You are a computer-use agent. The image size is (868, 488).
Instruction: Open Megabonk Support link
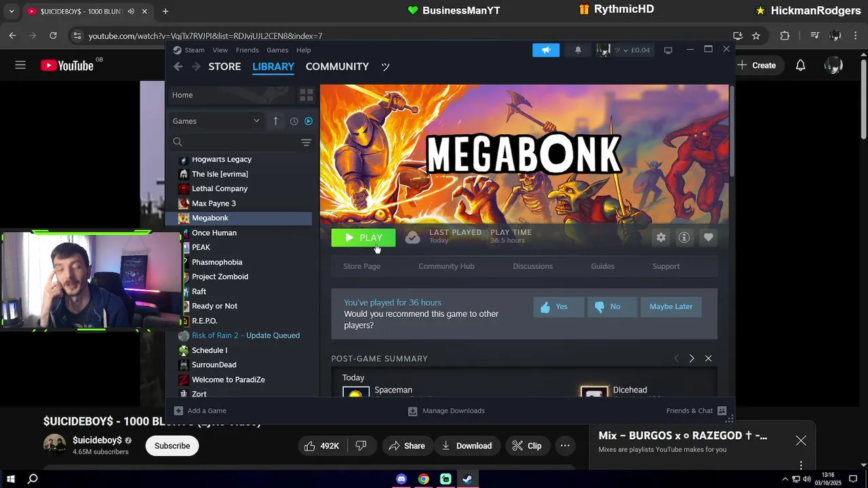[x=666, y=266]
